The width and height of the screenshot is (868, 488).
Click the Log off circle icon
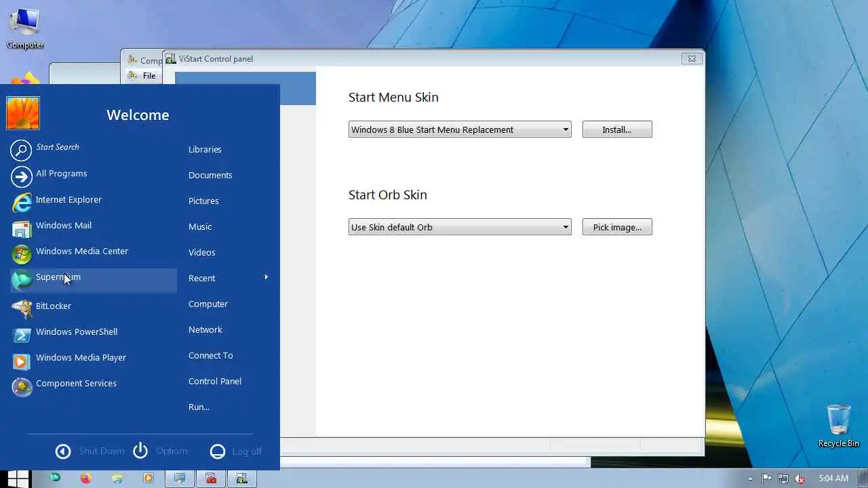218,451
